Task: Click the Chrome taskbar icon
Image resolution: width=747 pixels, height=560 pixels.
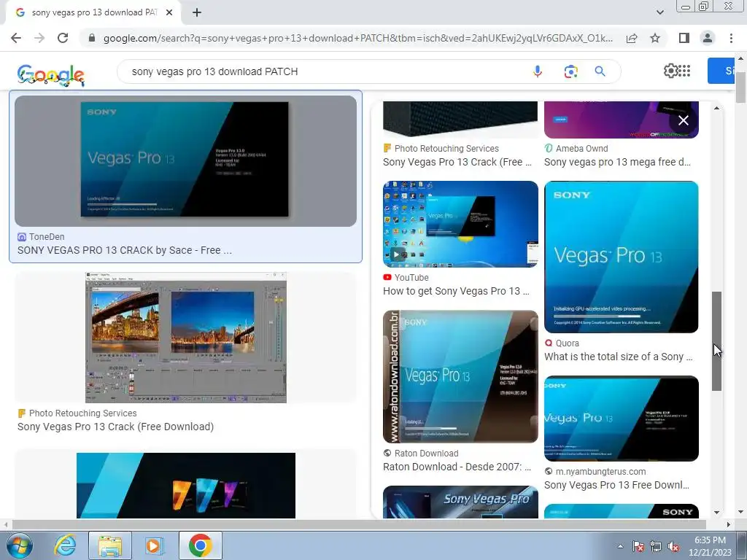Action: click(201, 545)
